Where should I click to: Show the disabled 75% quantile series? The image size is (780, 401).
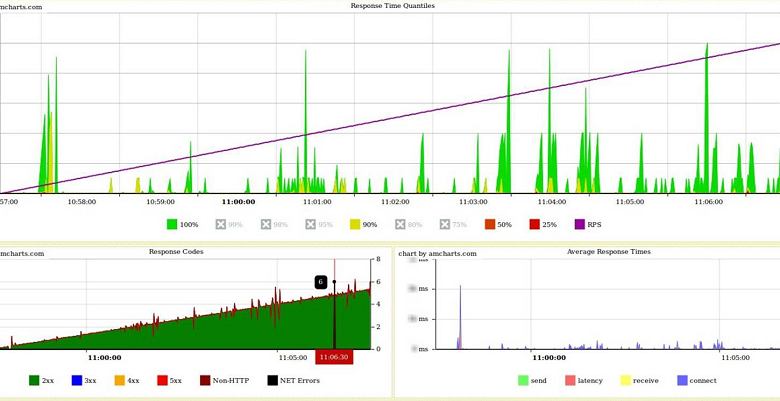click(447, 225)
